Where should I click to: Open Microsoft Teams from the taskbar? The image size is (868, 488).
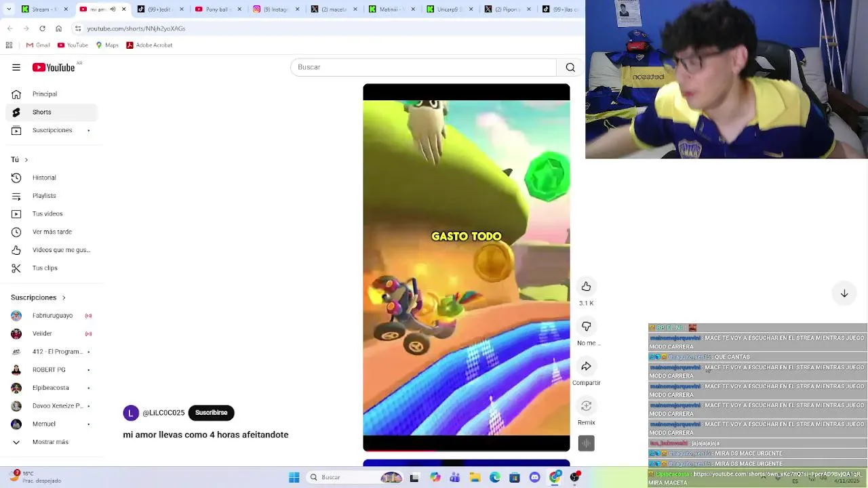[x=455, y=477]
